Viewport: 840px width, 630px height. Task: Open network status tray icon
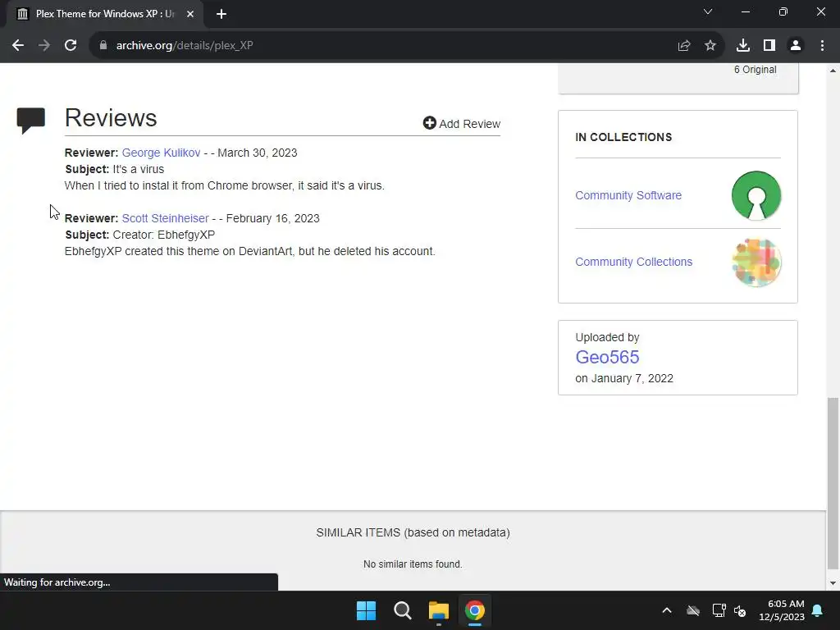pyautogui.click(x=719, y=610)
